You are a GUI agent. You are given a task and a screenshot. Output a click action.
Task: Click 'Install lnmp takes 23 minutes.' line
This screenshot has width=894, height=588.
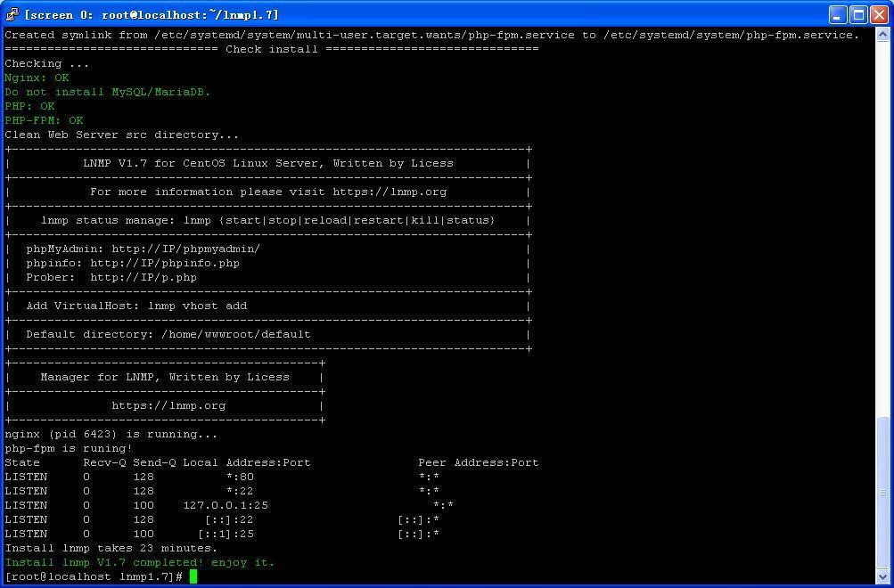point(111,548)
